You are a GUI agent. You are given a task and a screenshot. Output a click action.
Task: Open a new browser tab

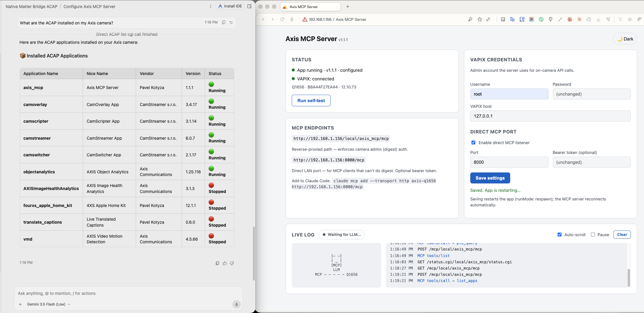[x=348, y=7]
